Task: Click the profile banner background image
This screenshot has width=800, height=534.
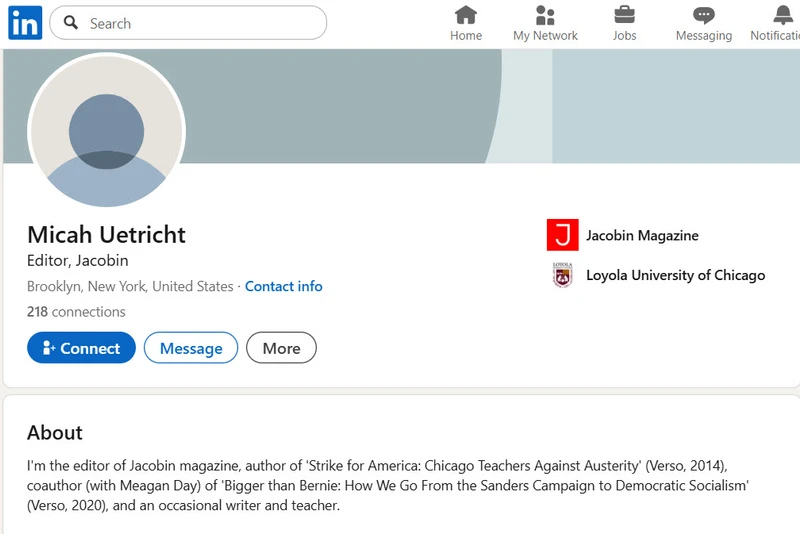Action: click(500, 105)
